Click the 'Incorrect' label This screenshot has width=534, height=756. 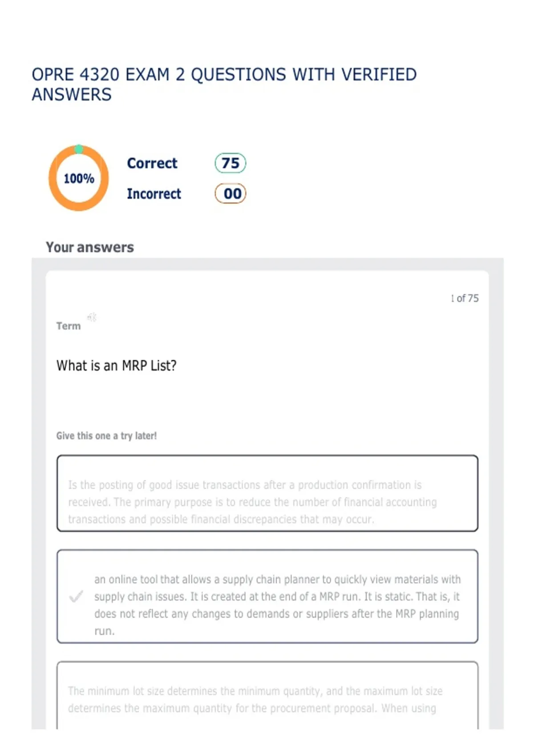pyautogui.click(x=154, y=194)
